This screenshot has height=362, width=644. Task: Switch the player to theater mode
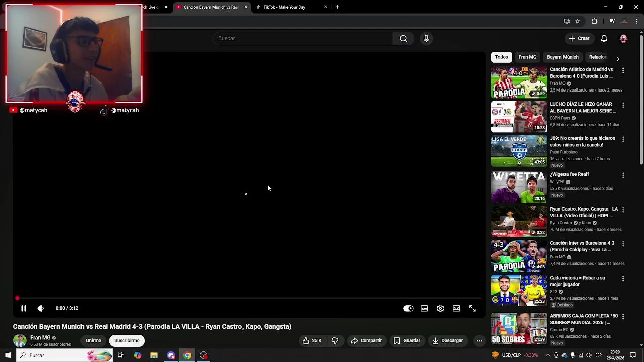[x=456, y=308]
